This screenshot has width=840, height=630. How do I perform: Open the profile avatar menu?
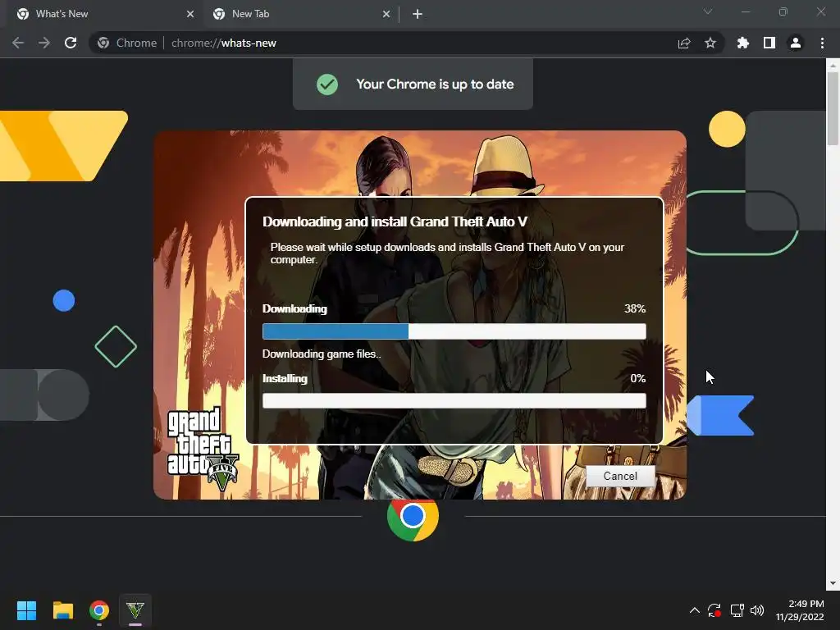pyautogui.click(x=796, y=43)
